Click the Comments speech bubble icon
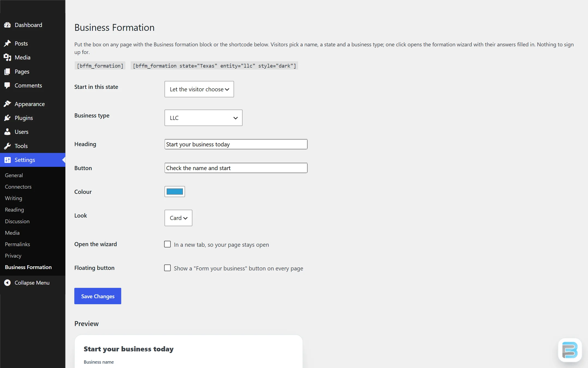 pyautogui.click(x=7, y=85)
